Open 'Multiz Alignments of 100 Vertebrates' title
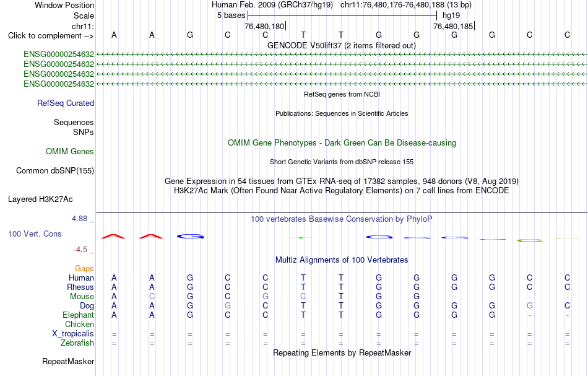Image resolution: width=588 pixels, height=376 pixels. 342,260
